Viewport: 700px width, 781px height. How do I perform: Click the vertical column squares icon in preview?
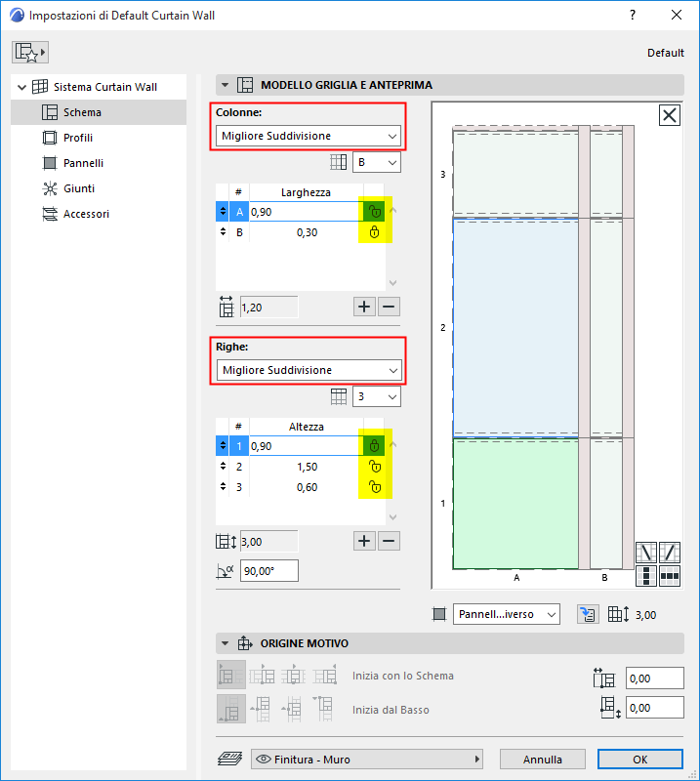(x=646, y=576)
